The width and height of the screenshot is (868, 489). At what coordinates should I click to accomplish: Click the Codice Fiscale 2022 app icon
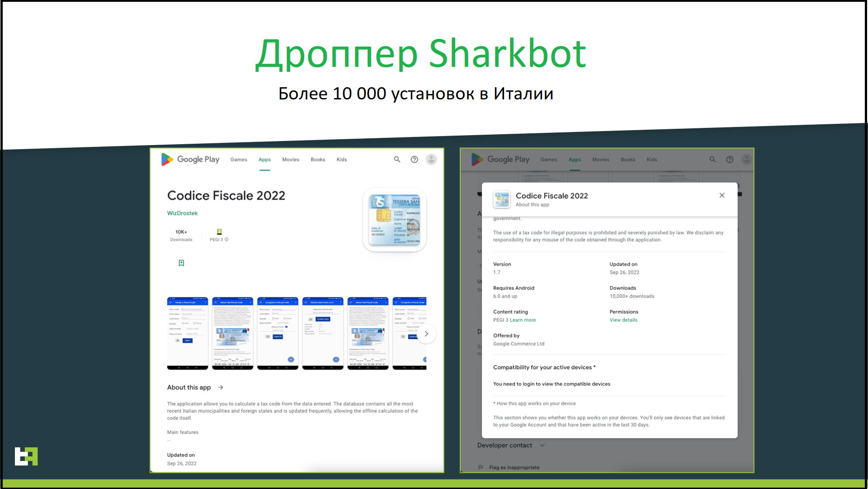coord(395,220)
